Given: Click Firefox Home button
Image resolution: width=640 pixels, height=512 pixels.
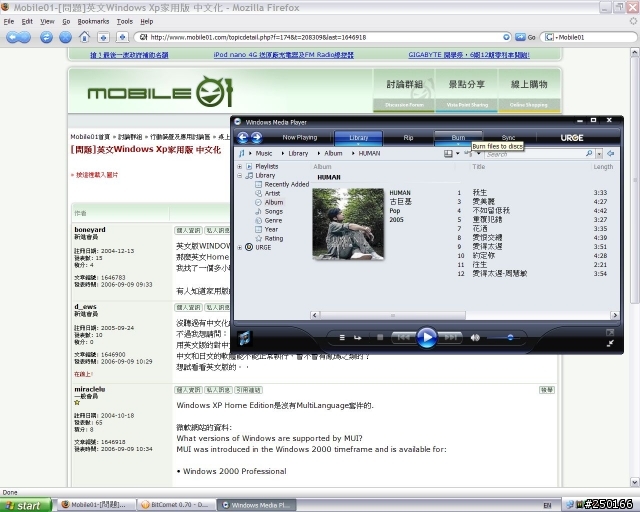Looking at the screenshot, I should [84, 37].
